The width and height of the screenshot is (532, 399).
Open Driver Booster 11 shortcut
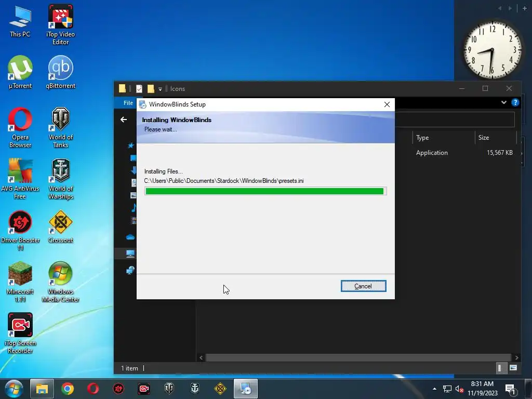pyautogui.click(x=20, y=231)
